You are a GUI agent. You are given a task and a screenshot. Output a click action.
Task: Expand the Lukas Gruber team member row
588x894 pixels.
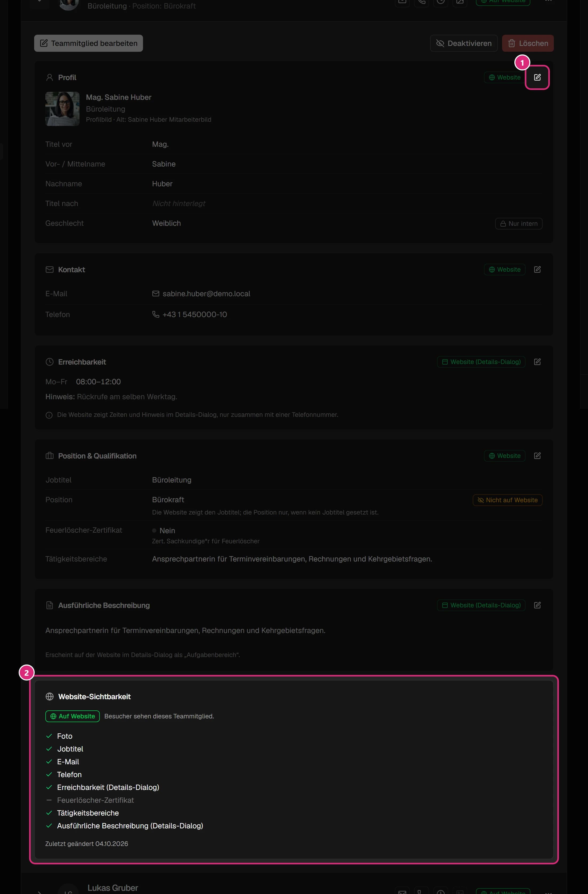(39, 892)
